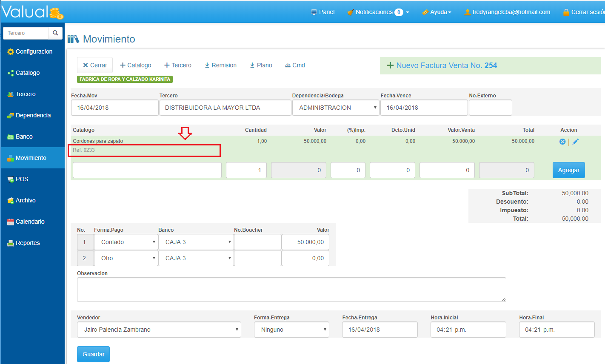Open Reportes from the sidebar

coord(28,243)
